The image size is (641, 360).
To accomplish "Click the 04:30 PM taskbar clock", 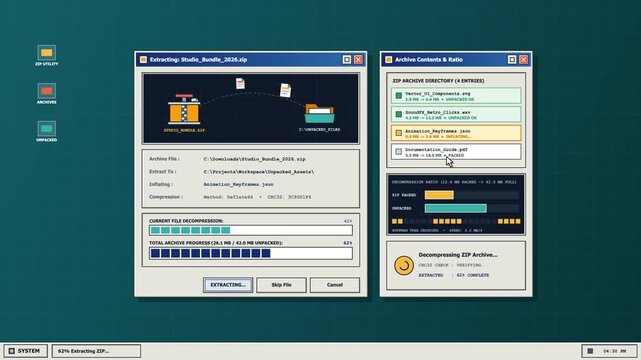I will (614, 351).
